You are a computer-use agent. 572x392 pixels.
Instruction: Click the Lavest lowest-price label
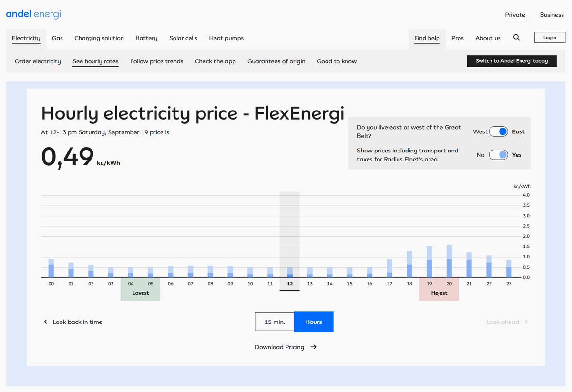(x=141, y=293)
